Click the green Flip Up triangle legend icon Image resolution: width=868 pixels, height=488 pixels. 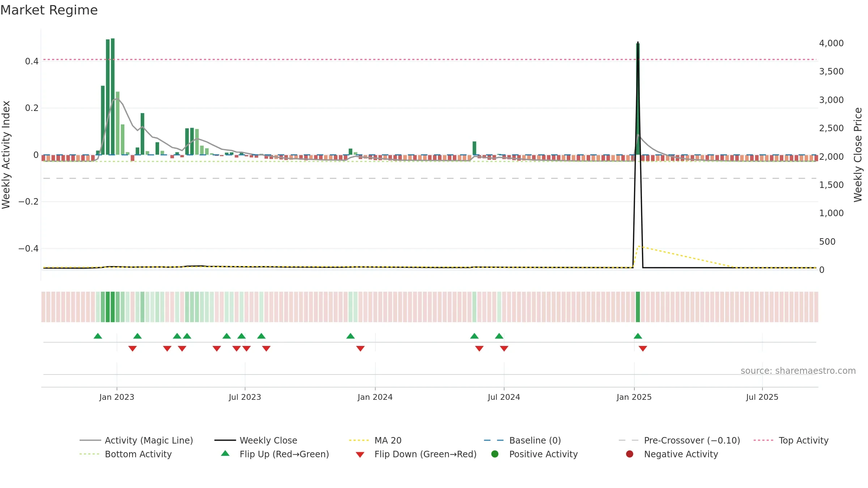point(225,453)
